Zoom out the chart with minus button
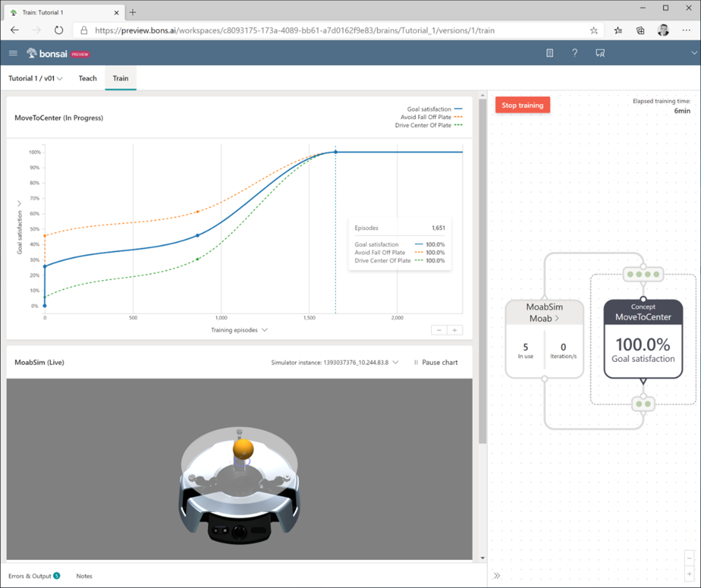The height and width of the screenshot is (588, 701). 439,330
